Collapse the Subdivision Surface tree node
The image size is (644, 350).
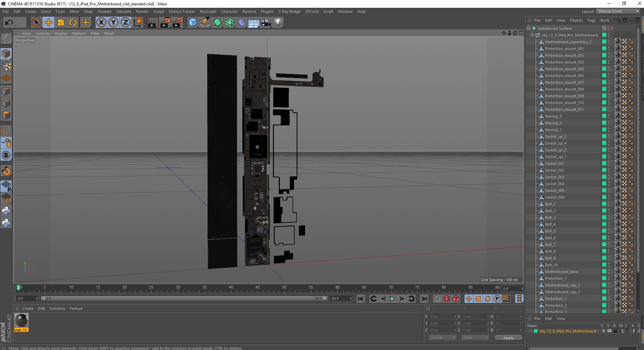point(529,28)
